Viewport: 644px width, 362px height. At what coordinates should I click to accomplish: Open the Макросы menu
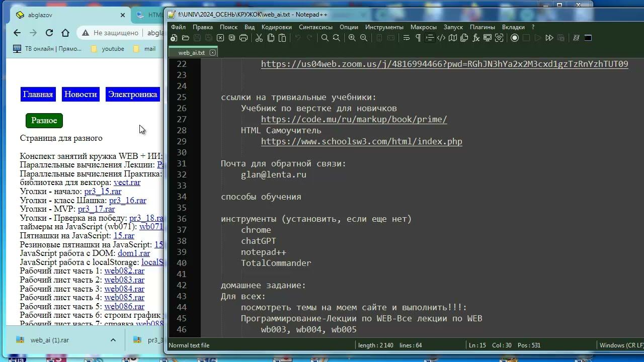click(x=424, y=27)
